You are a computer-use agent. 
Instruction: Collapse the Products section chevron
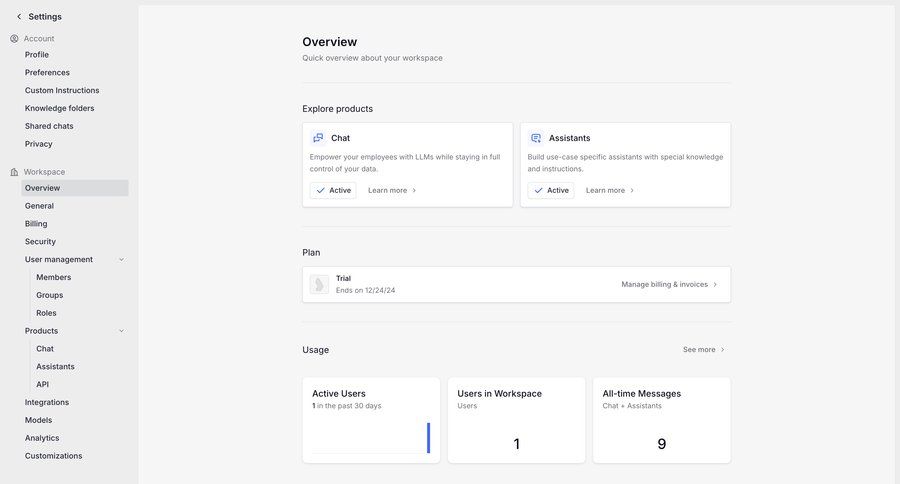pos(122,331)
